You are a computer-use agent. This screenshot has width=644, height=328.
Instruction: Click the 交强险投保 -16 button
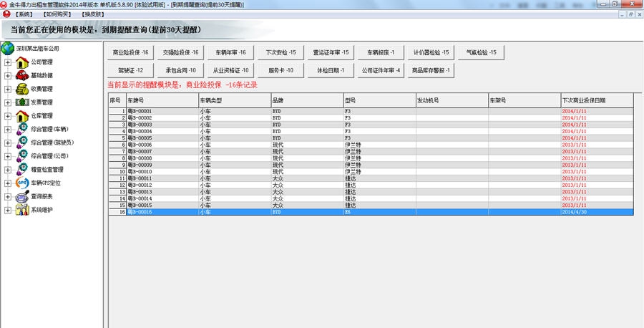(x=181, y=52)
